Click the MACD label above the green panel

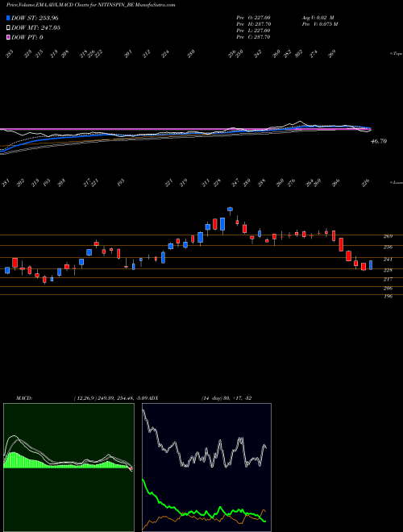click(x=24, y=398)
